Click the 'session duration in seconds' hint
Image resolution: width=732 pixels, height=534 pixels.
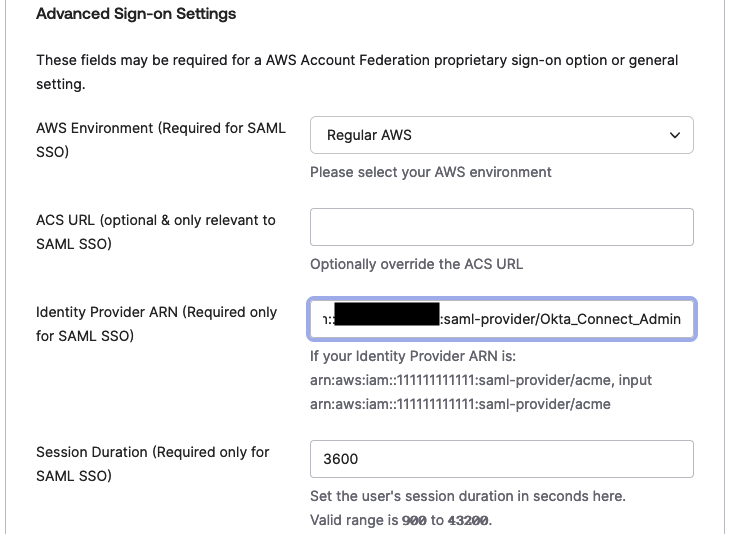tap(467, 496)
